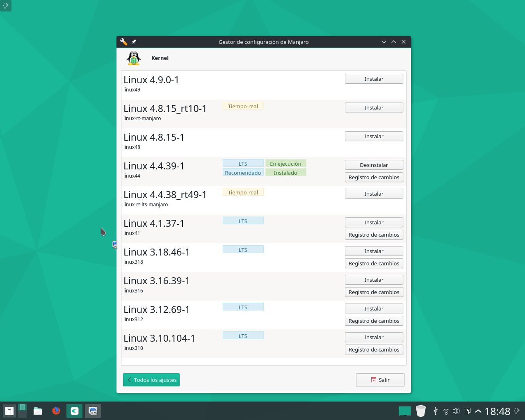Select the linux-rt-manjaro package name
Image resolution: width=525 pixels, height=420 pixels.
(142, 119)
